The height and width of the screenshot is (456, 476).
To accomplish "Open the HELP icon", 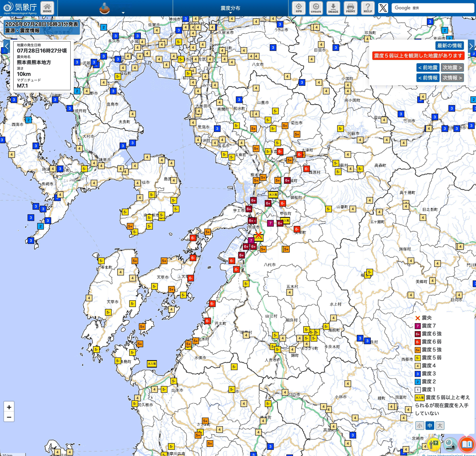I will click(367, 8).
